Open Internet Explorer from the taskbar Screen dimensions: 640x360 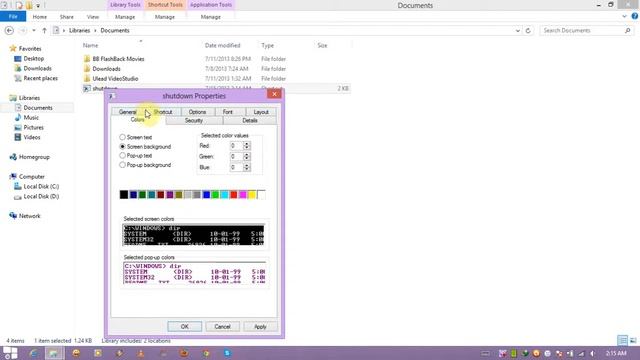click(33, 353)
